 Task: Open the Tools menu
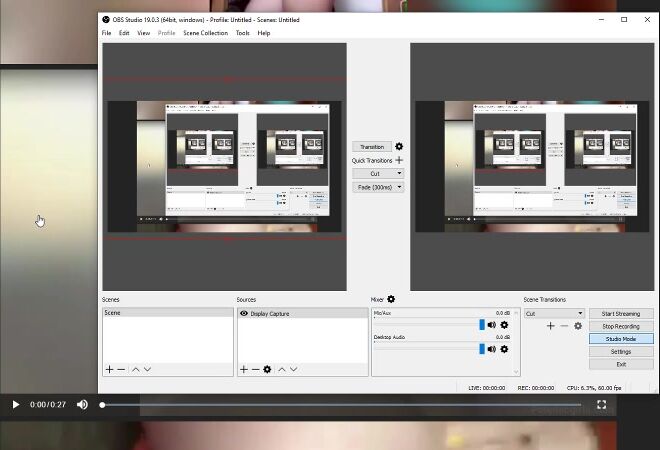pos(242,33)
